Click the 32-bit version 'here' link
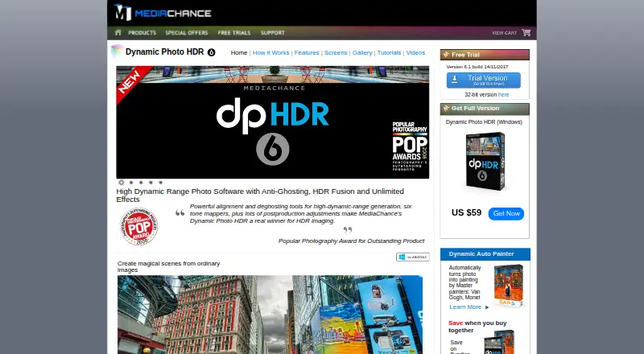This screenshot has height=354, width=644. (x=504, y=94)
